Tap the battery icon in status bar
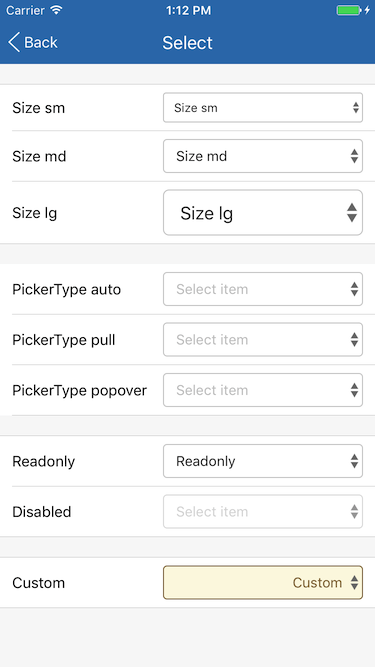375x667 pixels. click(x=349, y=10)
